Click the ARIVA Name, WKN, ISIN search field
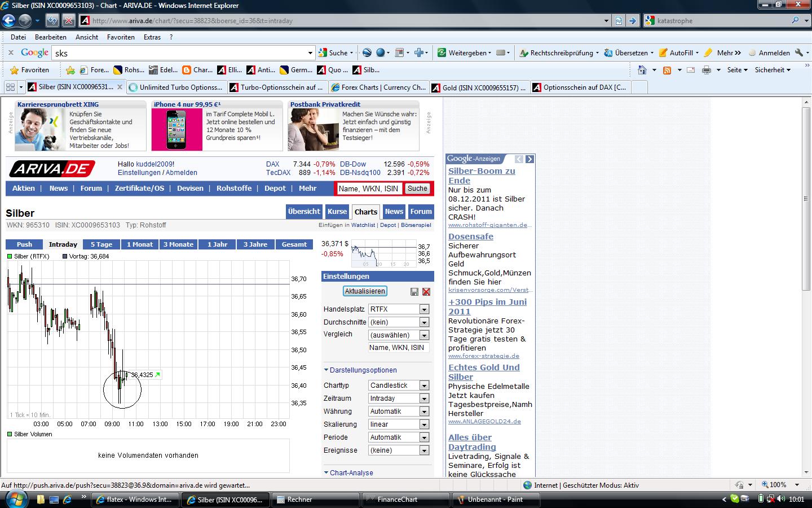This screenshot has width=812, height=508. click(x=369, y=189)
